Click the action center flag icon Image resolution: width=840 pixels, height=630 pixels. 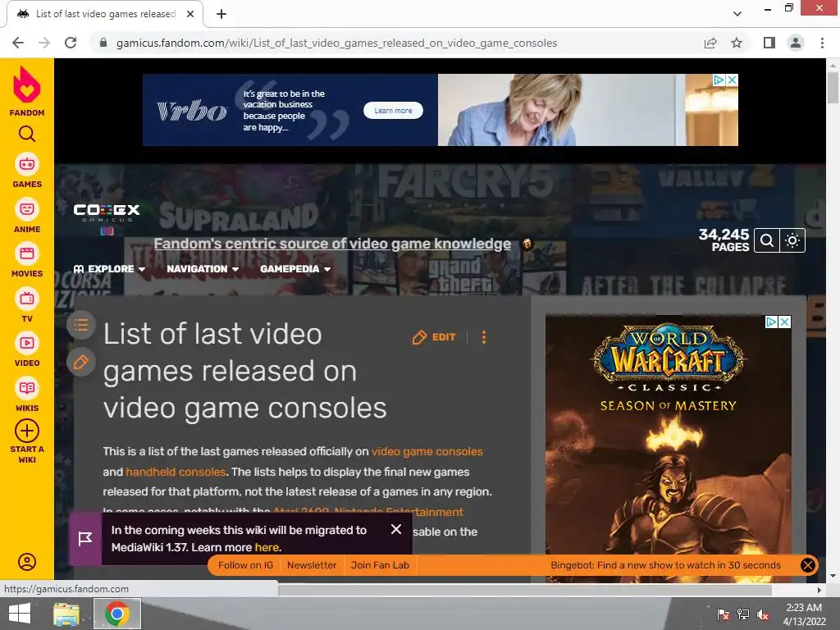click(x=723, y=614)
